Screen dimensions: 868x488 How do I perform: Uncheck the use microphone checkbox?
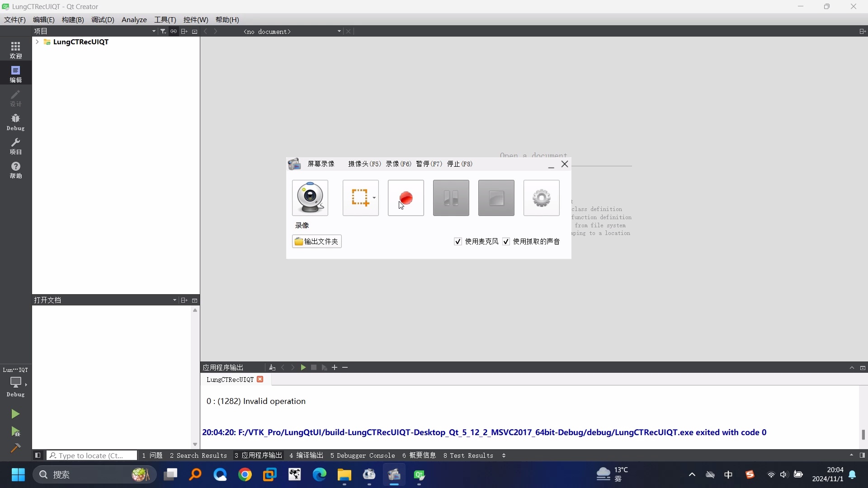pyautogui.click(x=458, y=242)
